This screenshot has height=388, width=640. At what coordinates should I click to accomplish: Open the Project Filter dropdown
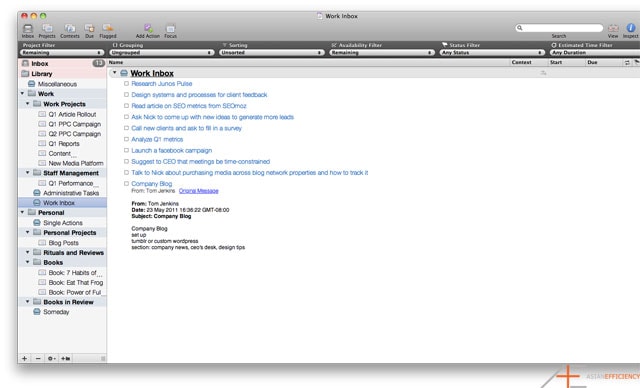pyautogui.click(x=62, y=53)
